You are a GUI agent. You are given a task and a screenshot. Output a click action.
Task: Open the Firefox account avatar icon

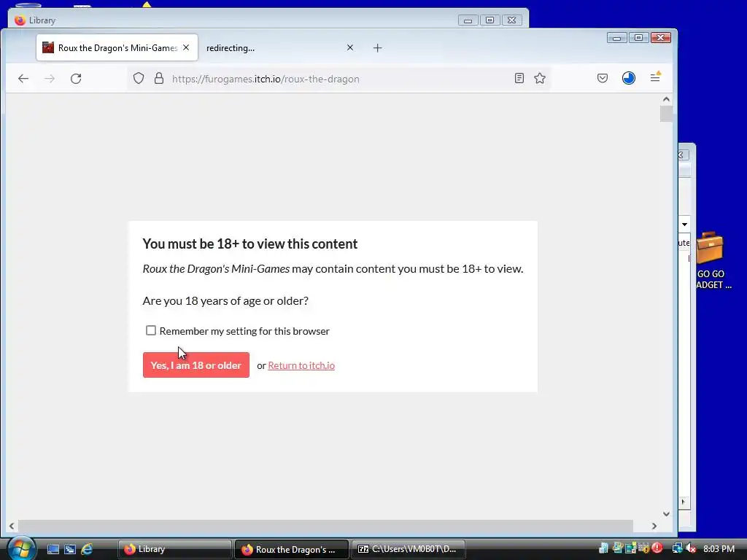(x=628, y=78)
